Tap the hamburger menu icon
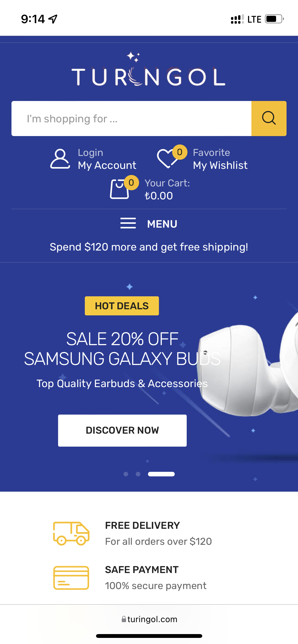Screen dimensions: 298x644 (x=128, y=223)
